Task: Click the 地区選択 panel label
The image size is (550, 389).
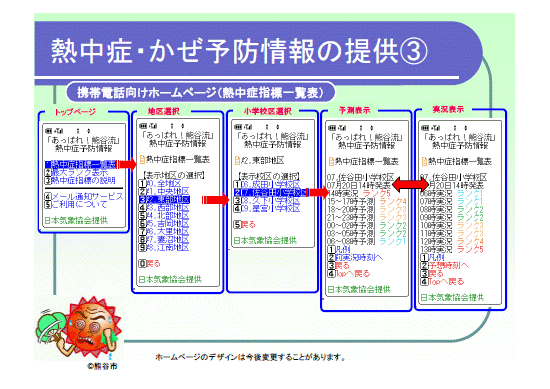Action: coord(163,111)
